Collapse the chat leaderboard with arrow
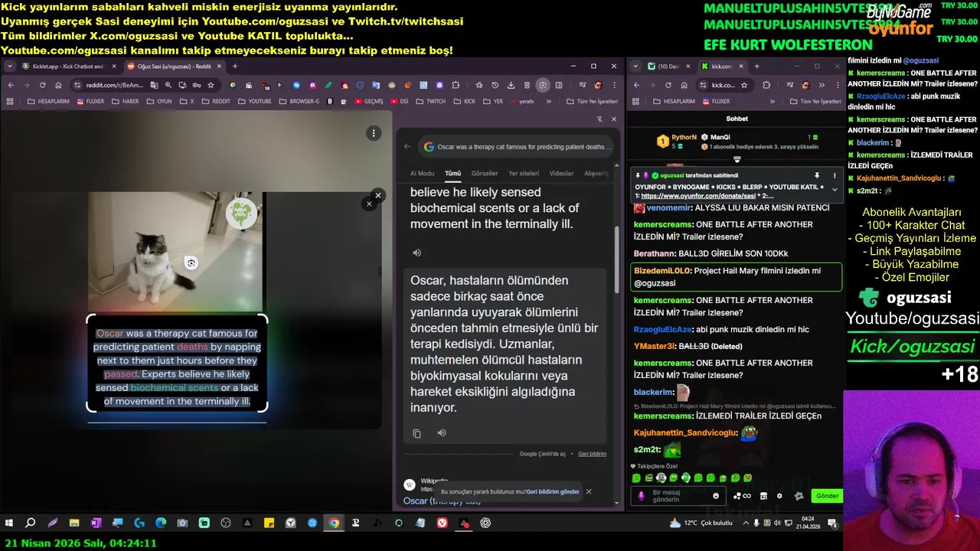 pos(737,159)
